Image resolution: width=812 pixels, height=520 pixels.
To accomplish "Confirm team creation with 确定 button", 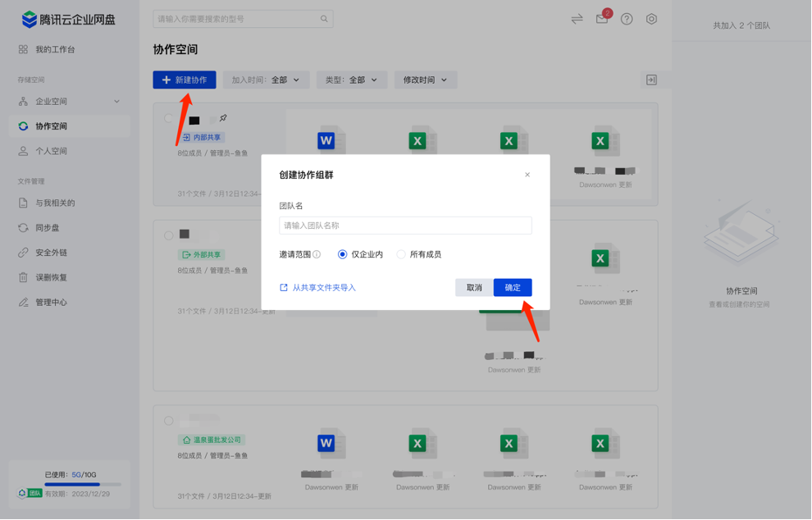I will coord(514,287).
